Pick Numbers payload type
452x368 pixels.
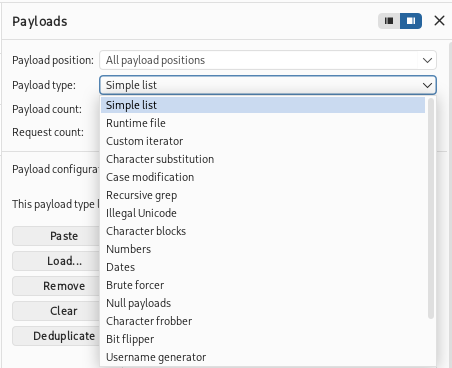click(263, 249)
